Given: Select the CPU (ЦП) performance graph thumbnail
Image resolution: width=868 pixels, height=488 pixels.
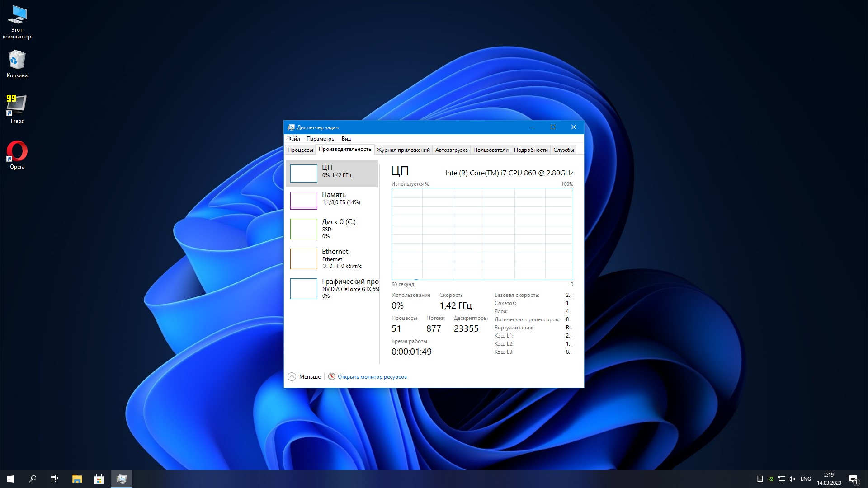Looking at the screenshot, I should click(303, 174).
